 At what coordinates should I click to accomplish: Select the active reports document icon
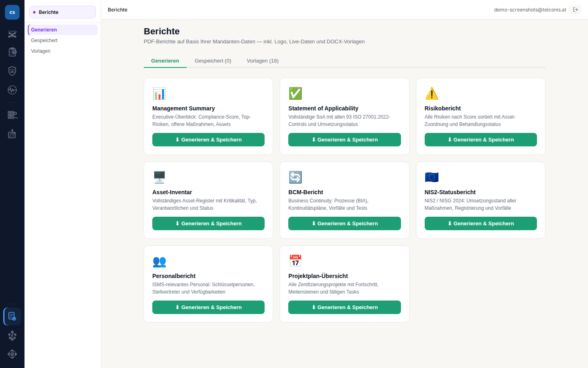click(12, 316)
